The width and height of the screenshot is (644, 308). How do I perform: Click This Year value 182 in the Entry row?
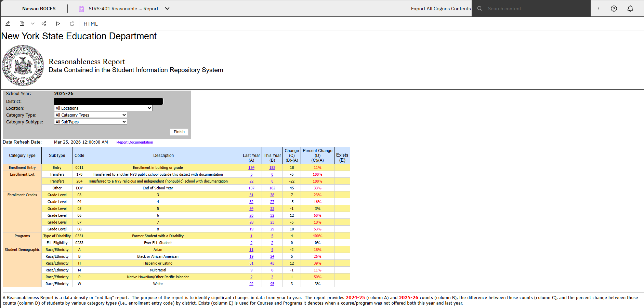(272, 168)
